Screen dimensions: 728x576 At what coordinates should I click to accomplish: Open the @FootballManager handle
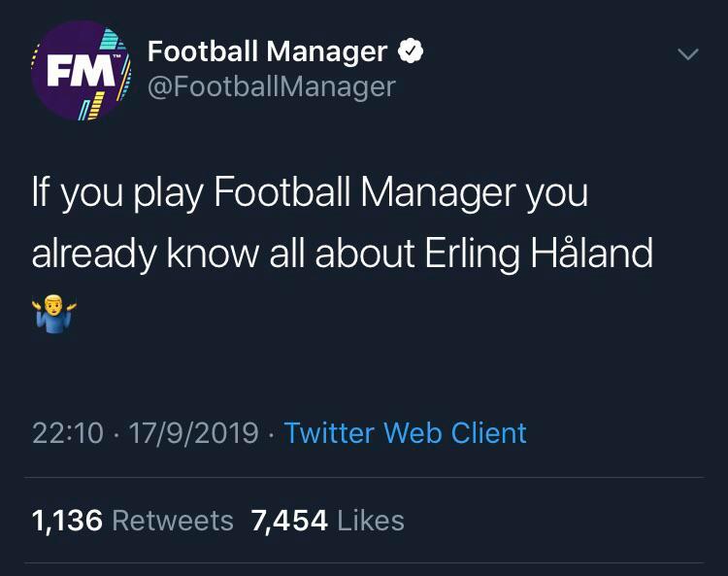pyautogui.click(x=272, y=86)
